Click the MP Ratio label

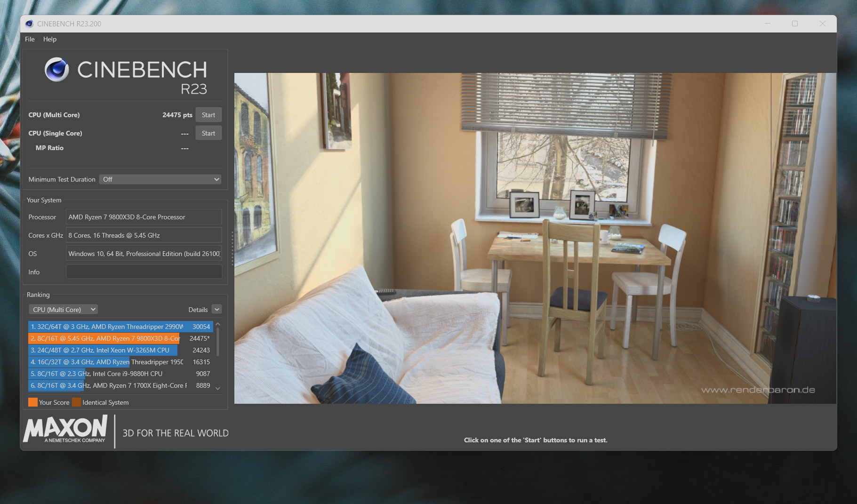(49, 148)
